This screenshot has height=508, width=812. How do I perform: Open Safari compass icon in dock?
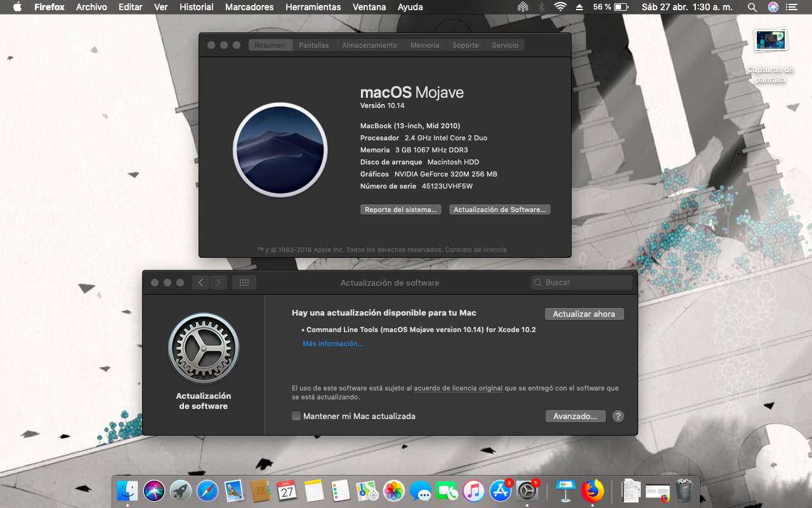pyautogui.click(x=207, y=490)
